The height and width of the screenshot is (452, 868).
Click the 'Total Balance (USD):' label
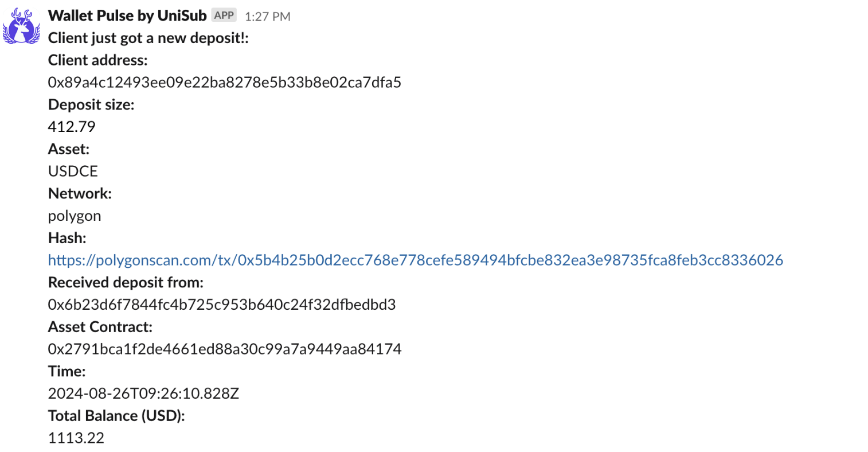(116, 416)
